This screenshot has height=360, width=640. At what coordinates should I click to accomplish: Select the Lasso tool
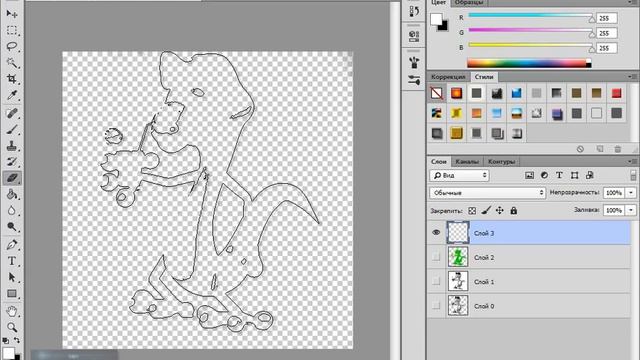[11, 46]
